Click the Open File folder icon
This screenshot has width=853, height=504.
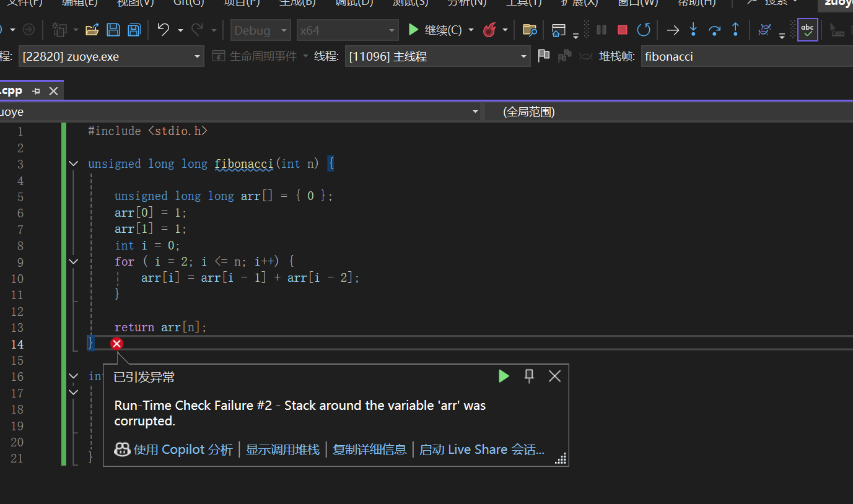92,30
